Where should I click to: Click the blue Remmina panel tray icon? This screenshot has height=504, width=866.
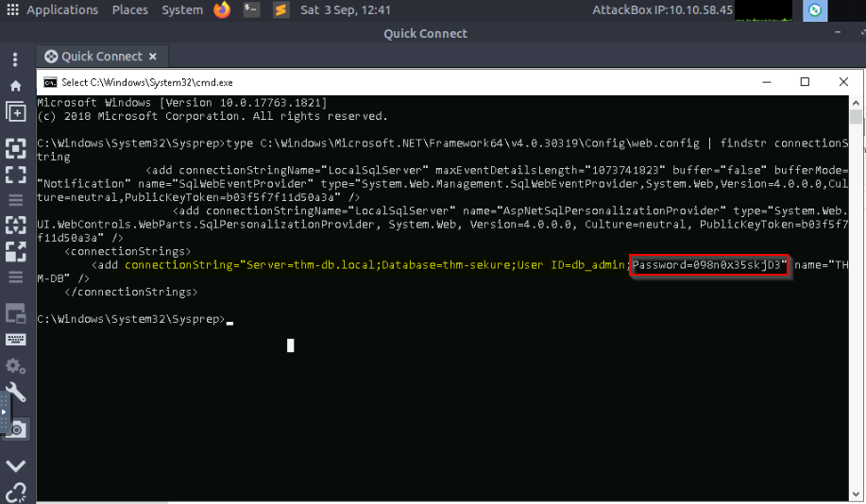pyautogui.click(x=815, y=10)
